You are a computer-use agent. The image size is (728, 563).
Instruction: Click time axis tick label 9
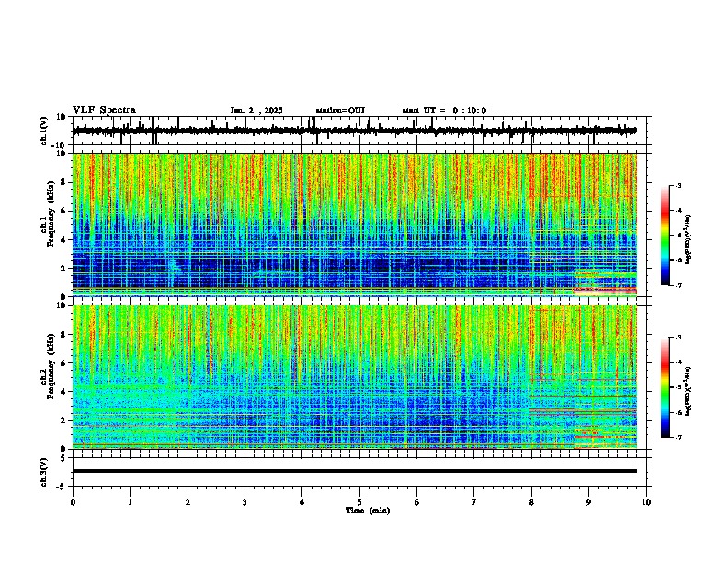(x=588, y=502)
